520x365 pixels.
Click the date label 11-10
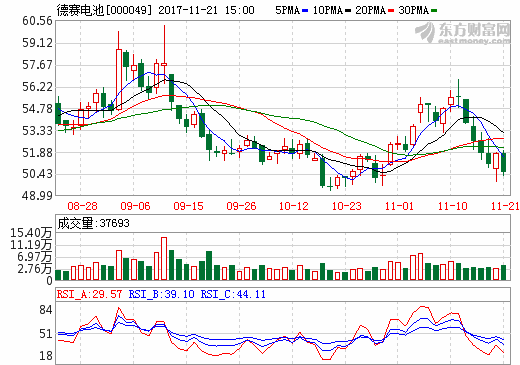(x=452, y=206)
